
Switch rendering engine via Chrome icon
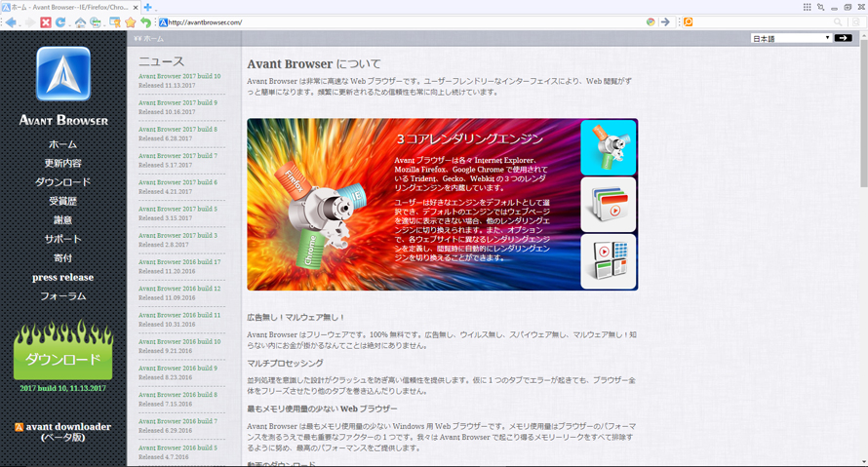tap(651, 22)
